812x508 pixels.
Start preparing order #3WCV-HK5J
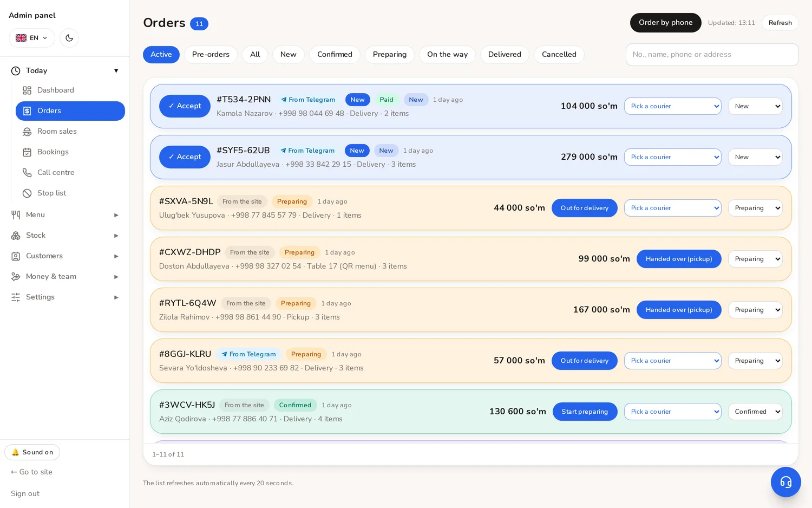tap(585, 412)
